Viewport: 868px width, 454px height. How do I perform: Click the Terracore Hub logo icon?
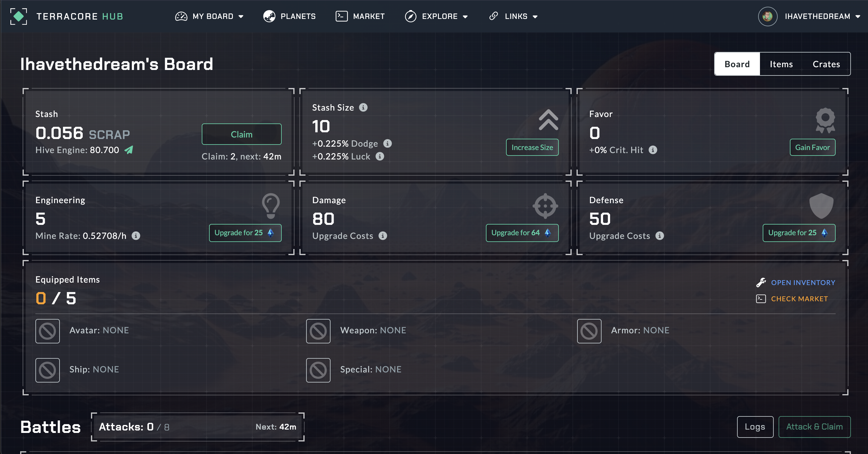pos(19,16)
